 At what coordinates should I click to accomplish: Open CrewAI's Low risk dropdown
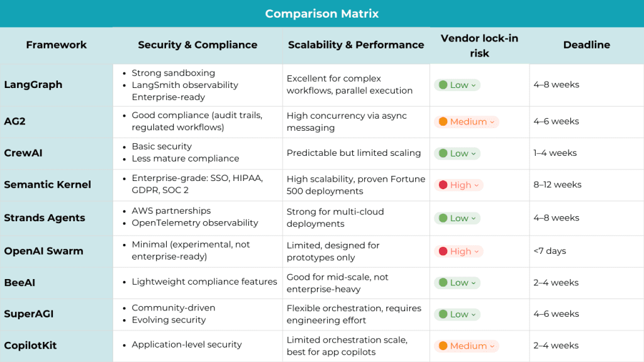tap(457, 153)
